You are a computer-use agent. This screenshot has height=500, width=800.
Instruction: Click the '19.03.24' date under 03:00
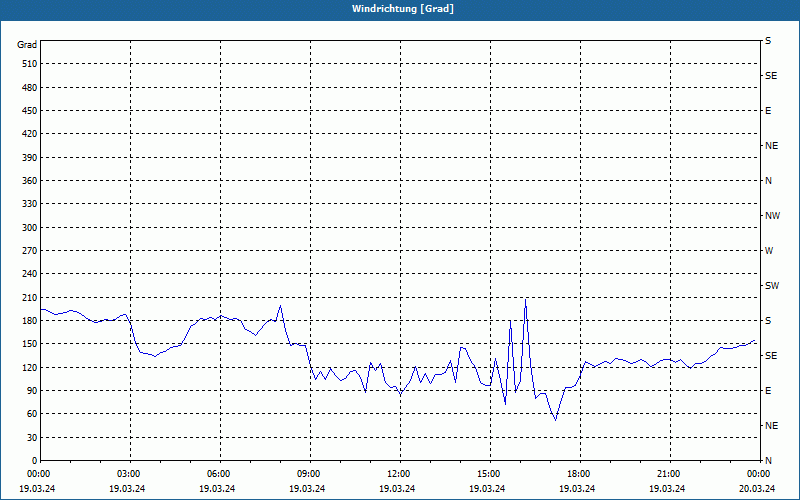click(x=127, y=488)
